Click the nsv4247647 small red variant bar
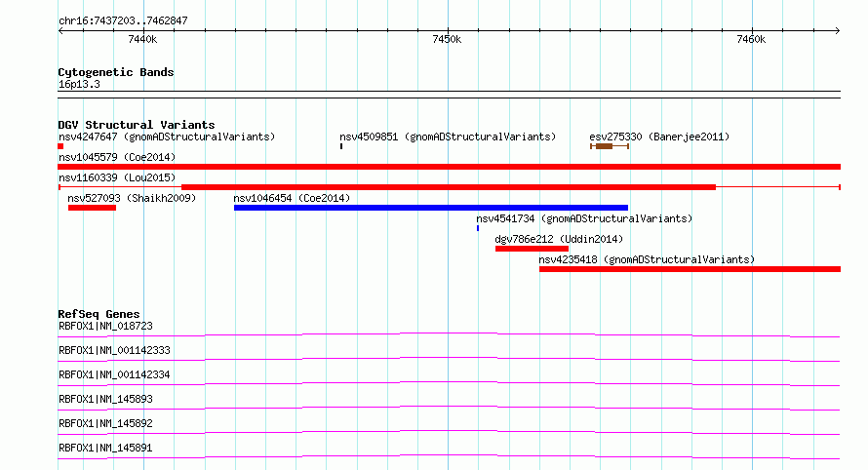Image resolution: width=868 pixels, height=470 pixels. tap(60, 146)
